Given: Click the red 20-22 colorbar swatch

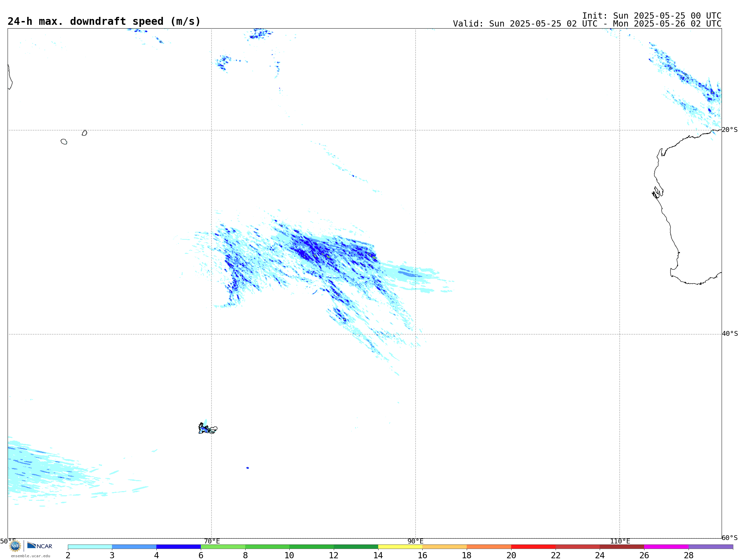Looking at the screenshot, I should click(x=533, y=547).
